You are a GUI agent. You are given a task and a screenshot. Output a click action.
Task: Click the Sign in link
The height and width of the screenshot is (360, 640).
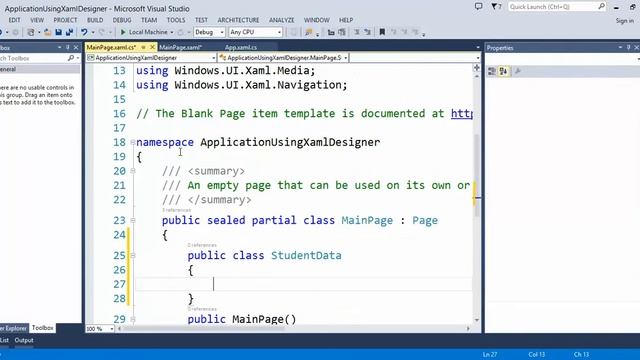[625, 20]
